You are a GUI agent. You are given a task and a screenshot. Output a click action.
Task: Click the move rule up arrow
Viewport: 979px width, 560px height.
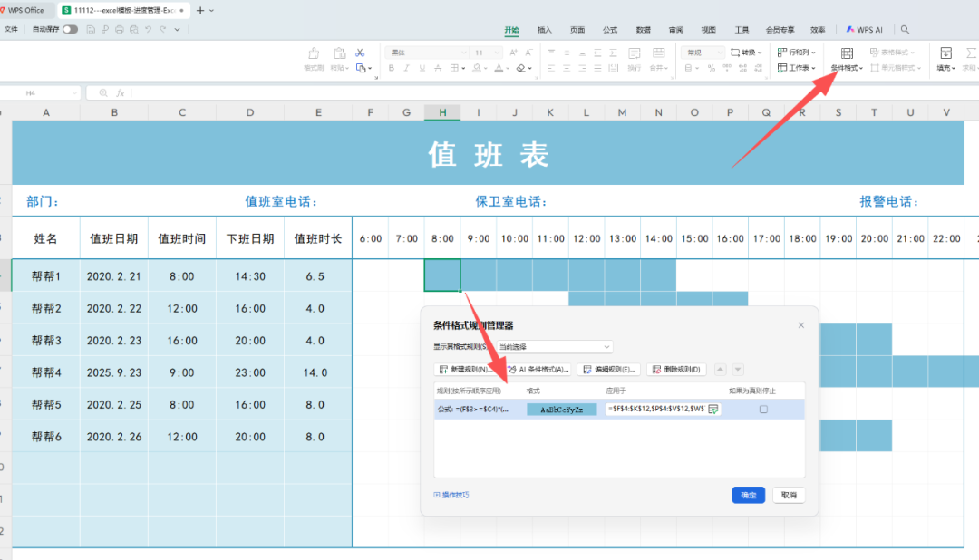point(721,370)
